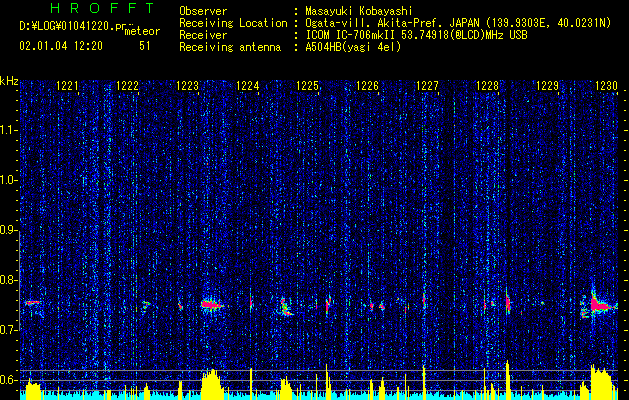The image size is (629, 400).
Task: Click the 1222 time marker
Action: (127, 86)
